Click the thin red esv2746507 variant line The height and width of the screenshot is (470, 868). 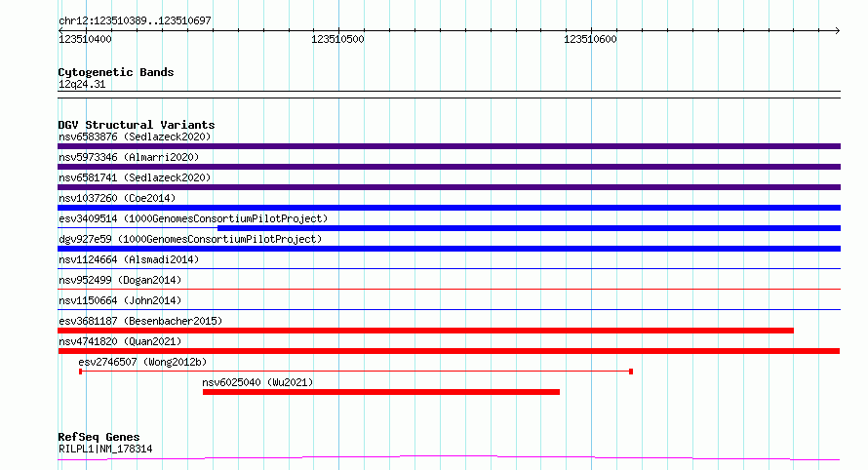pos(356,372)
